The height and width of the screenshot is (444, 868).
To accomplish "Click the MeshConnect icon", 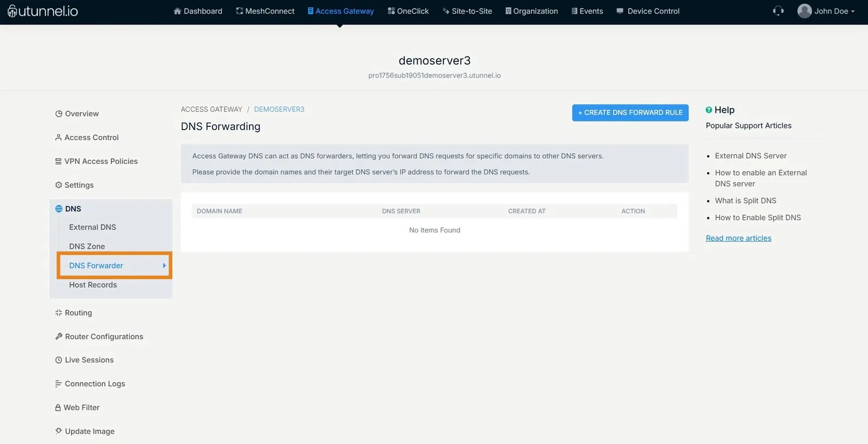I will pyautogui.click(x=239, y=11).
